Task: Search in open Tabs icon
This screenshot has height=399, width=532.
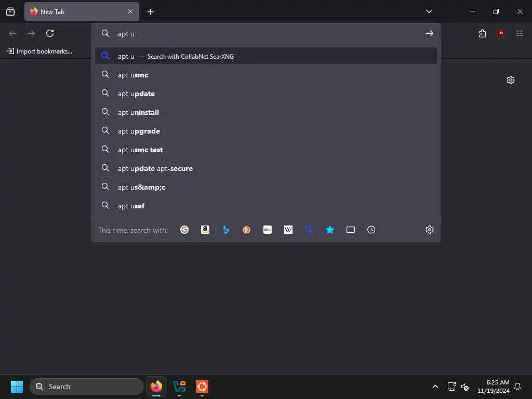Action: click(x=351, y=230)
